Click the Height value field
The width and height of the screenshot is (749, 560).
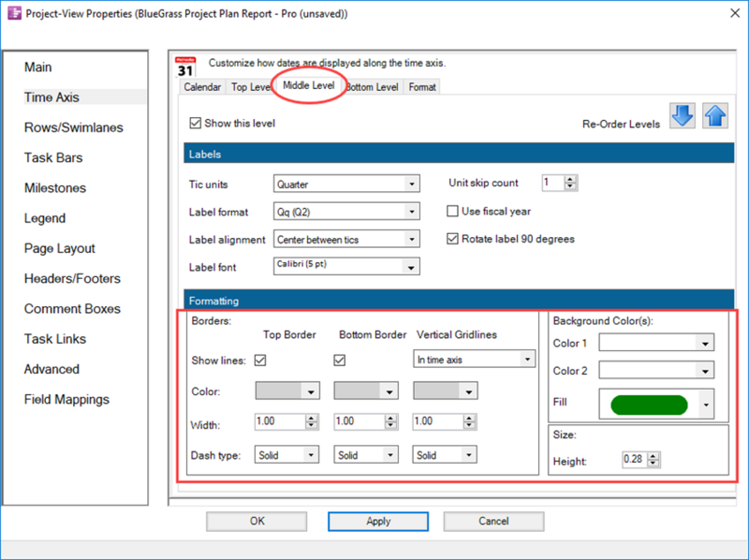tap(635, 460)
